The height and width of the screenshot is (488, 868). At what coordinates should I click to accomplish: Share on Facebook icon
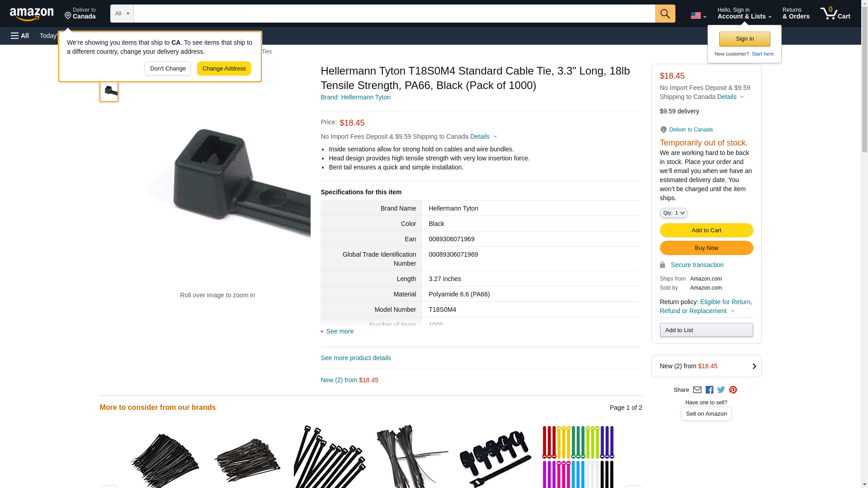pos(709,390)
